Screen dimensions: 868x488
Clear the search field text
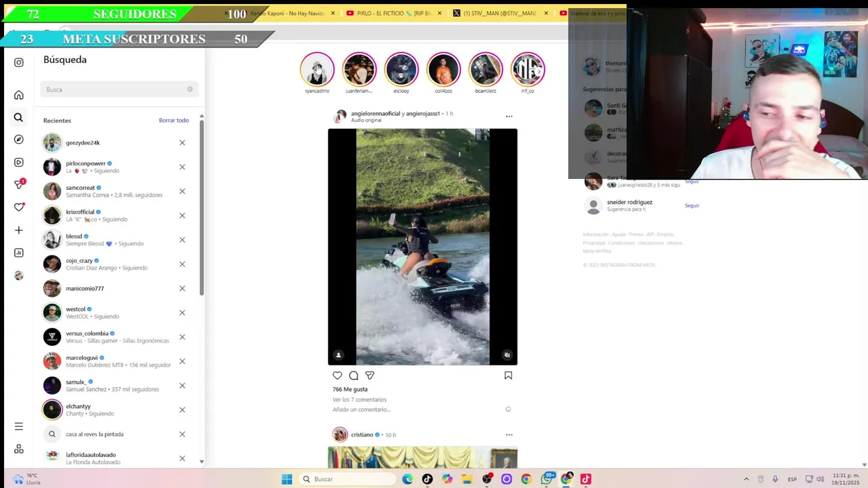point(190,89)
